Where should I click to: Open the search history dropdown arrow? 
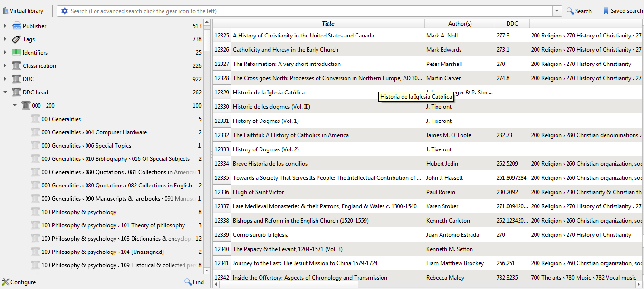pos(557,11)
